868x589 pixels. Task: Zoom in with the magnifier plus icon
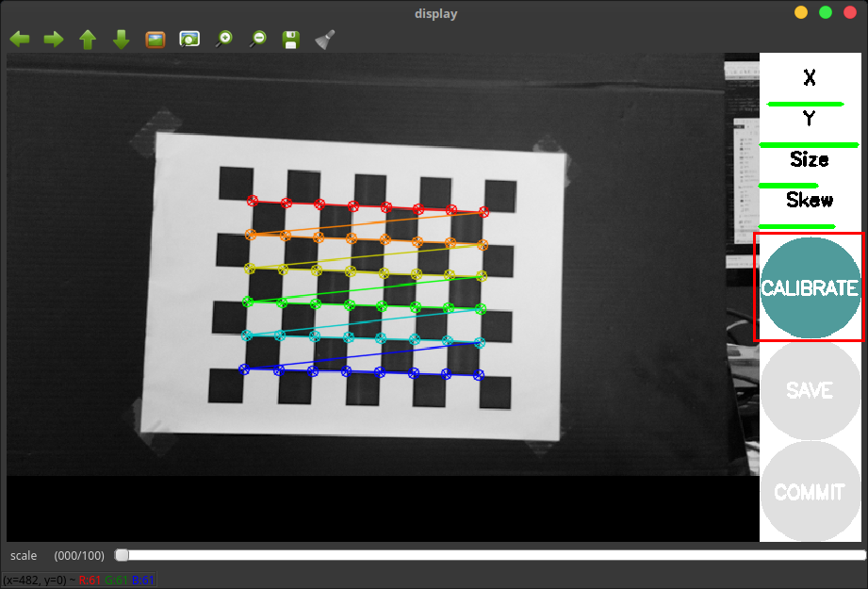(223, 40)
